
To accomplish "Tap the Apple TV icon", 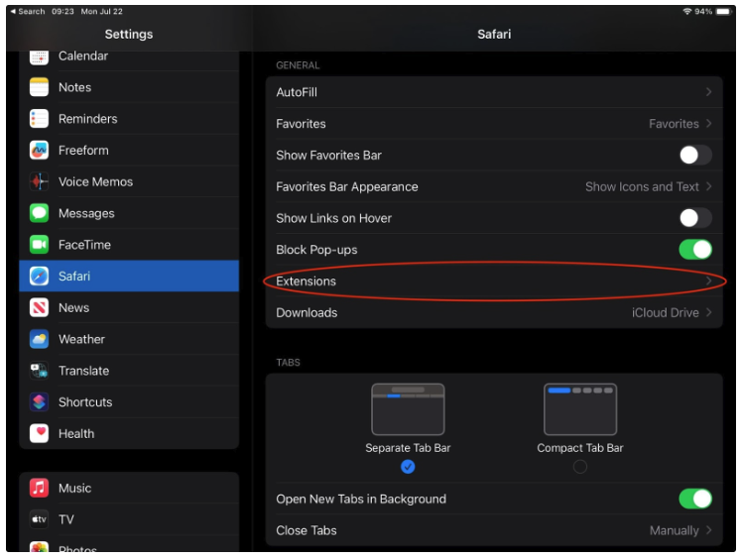I will pos(39,520).
